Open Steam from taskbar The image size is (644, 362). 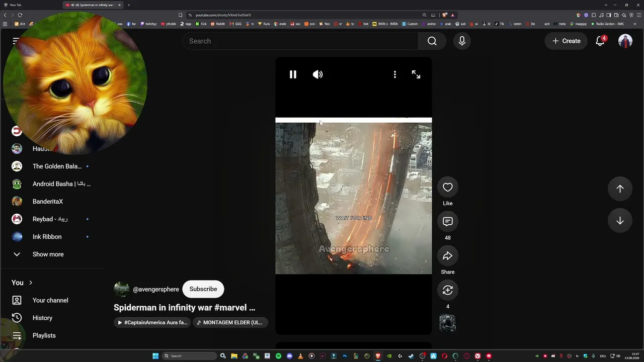pyautogui.click(x=411, y=356)
